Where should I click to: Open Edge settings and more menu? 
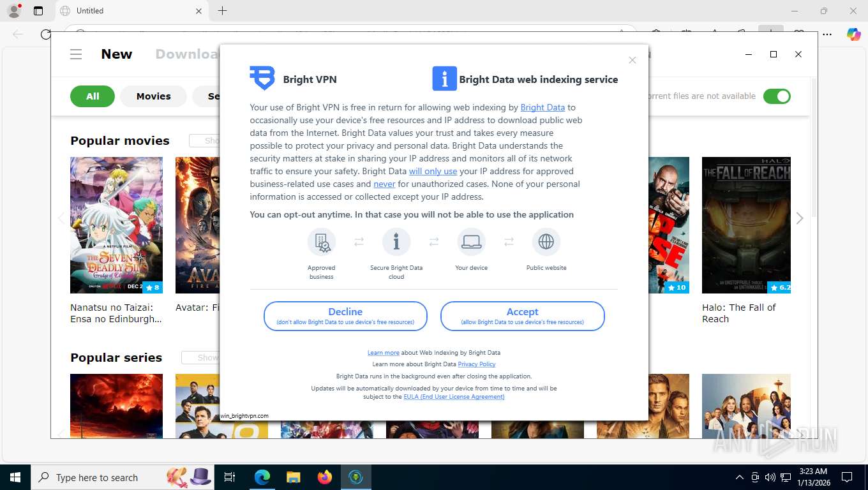coord(828,34)
